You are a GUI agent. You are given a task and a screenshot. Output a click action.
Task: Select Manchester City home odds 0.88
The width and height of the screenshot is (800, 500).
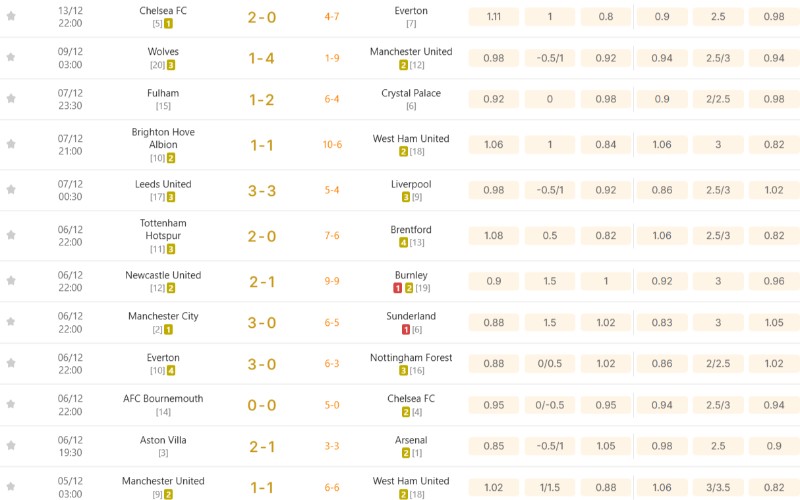(x=494, y=322)
